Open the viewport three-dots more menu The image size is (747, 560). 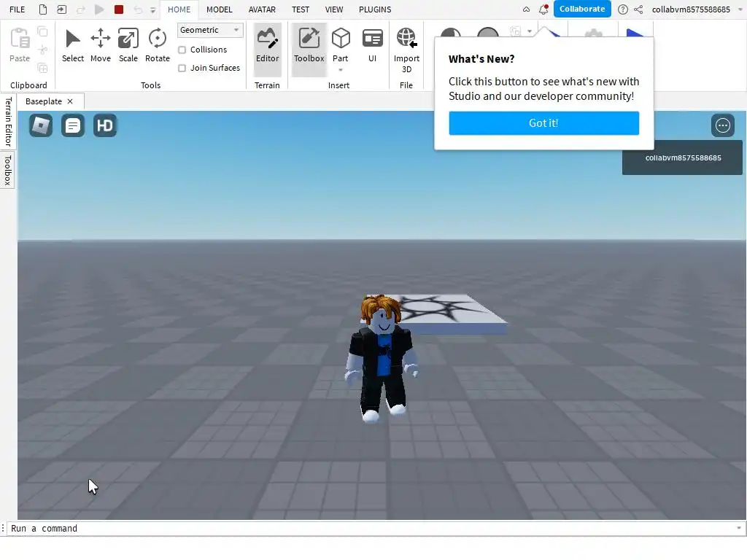tap(723, 125)
